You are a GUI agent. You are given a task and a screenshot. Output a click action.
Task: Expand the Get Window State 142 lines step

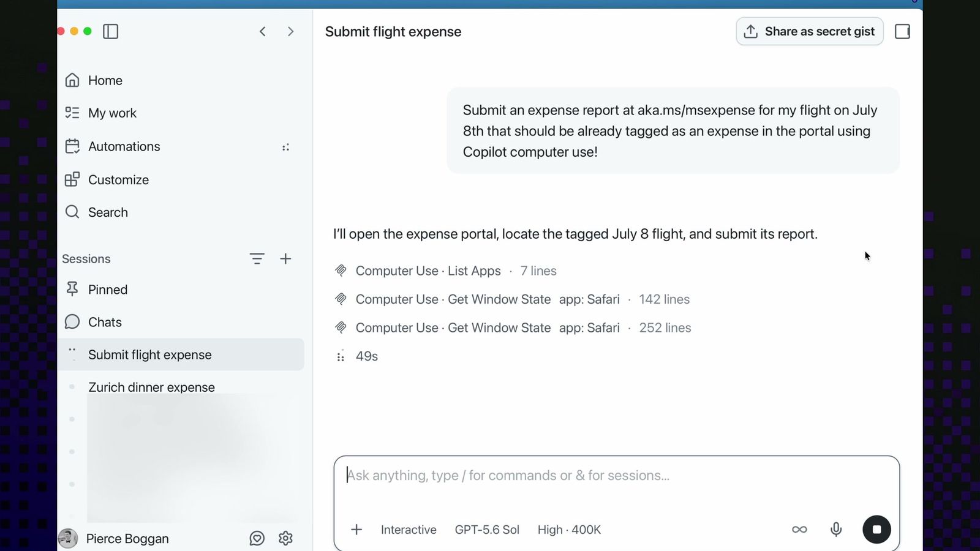coord(512,299)
